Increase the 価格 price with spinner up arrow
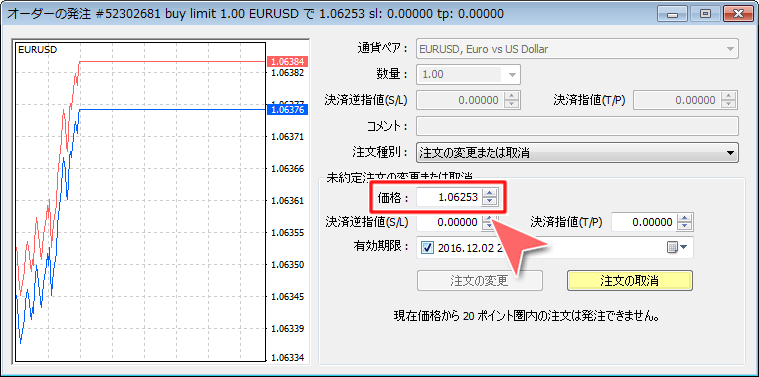The image size is (759, 377). [x=490, y=193]
